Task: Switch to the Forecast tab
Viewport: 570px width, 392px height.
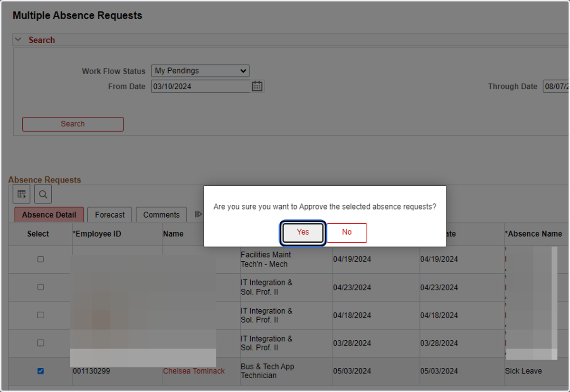Action: (110, 215)
